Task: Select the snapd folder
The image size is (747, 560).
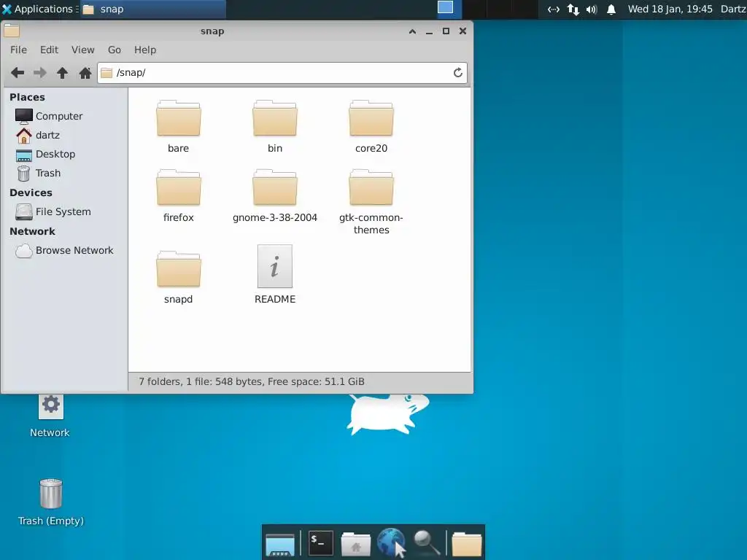Action: [x=178, y=278]
